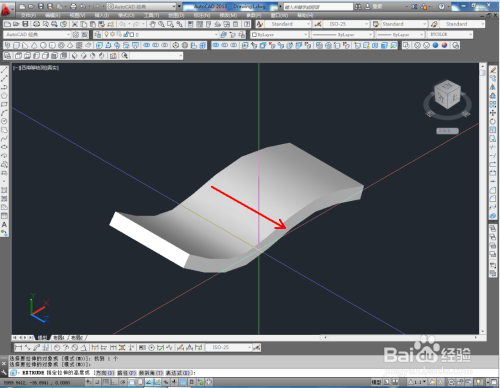Apply the Realistic blue sphere visual style
500x388 pixels.
click(x=435, y=45)
